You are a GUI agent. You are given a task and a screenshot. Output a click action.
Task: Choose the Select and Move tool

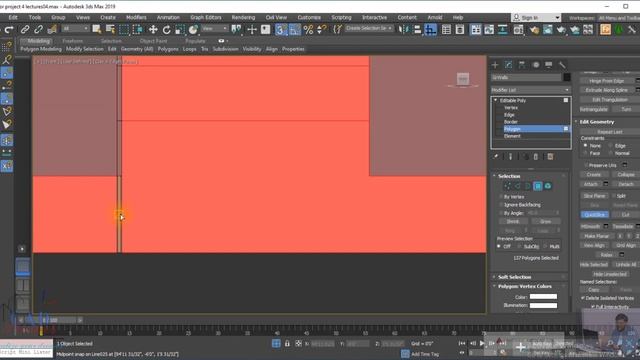click(x=153, y=29)
